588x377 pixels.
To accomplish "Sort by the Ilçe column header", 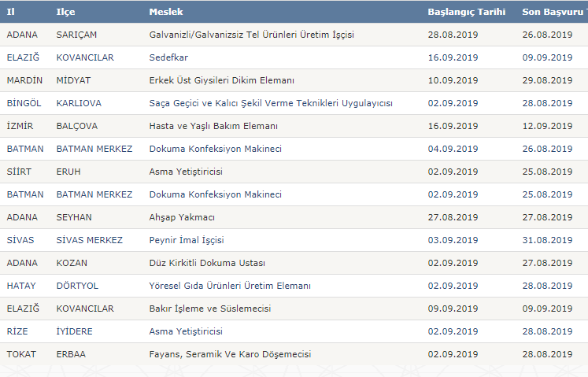I will click(x=65, y=12).
